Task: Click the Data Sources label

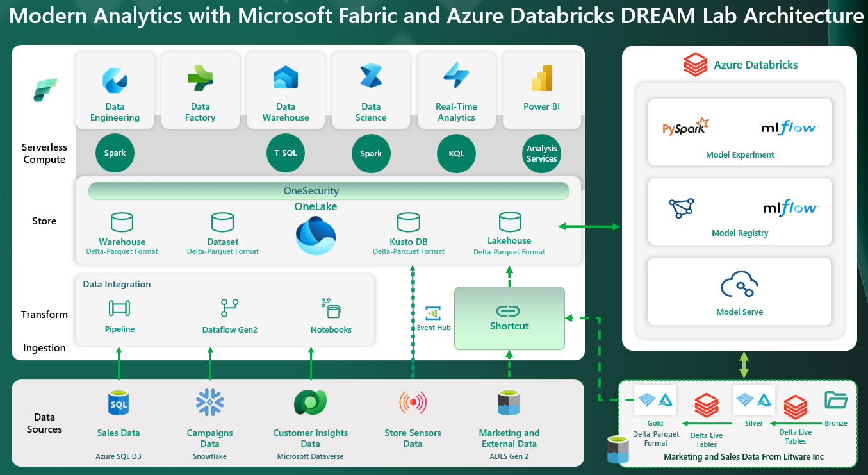Action: coord(44,423)
